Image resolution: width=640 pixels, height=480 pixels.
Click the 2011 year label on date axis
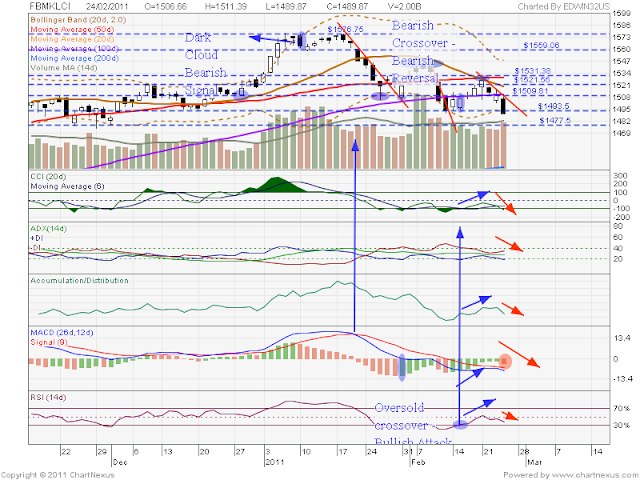(x=274, y=462)
